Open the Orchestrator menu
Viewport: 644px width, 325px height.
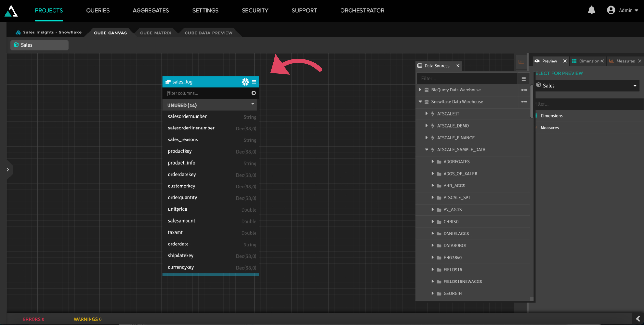[x=362, y=10]
